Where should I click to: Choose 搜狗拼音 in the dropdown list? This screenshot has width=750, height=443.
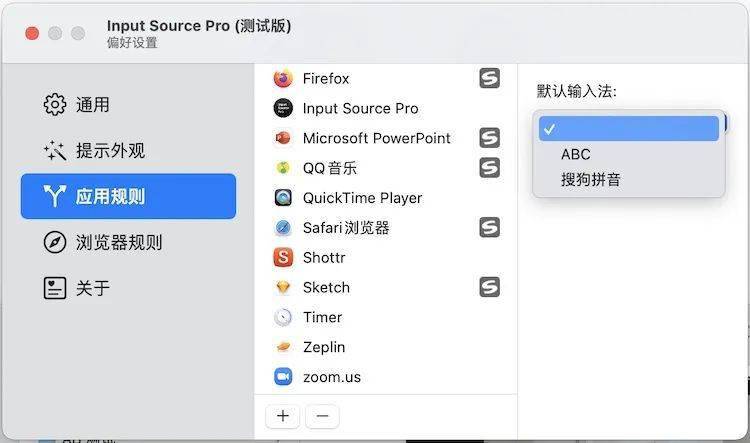click(590, 180)
